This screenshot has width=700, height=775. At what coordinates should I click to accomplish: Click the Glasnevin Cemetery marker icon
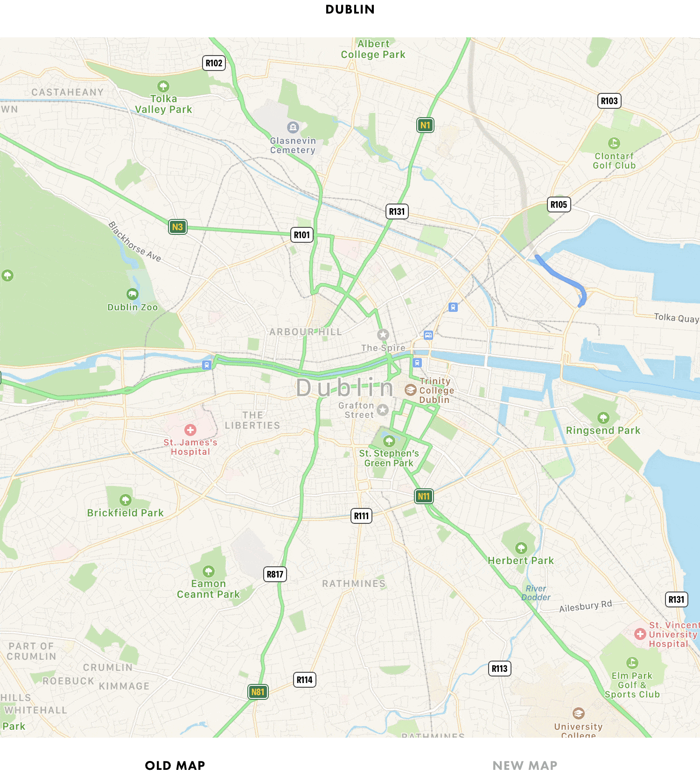[293, 127]
